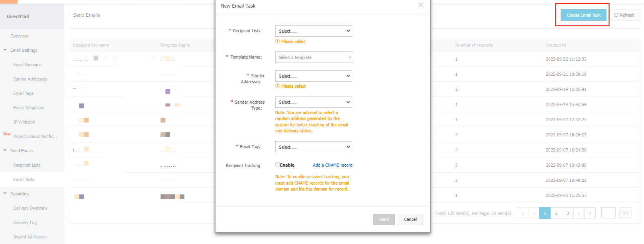This screenshot has width=644, height=244.
Task: Open the Sender Addresses dropdown
Action: pos(314,76)
